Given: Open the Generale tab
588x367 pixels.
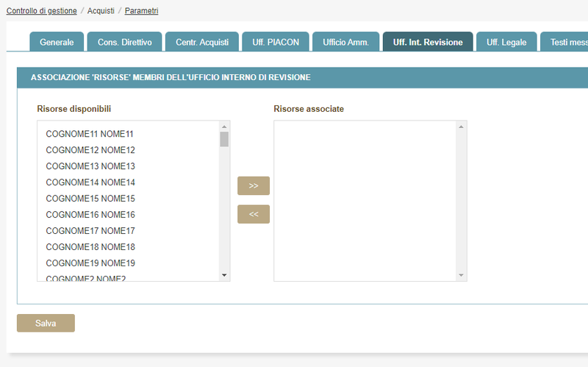Looking at the screenshot, I should pos(57,43).
